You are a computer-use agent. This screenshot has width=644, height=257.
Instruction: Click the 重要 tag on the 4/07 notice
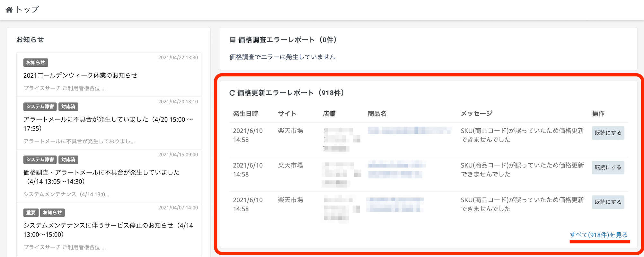[x=31, y=212]
